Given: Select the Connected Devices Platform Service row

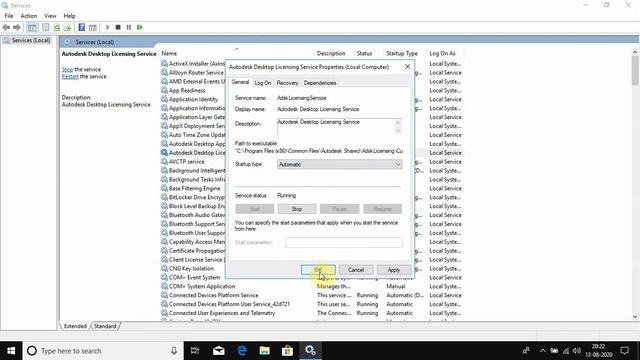Looking at the screenshot, I should [x=311, y=295].
